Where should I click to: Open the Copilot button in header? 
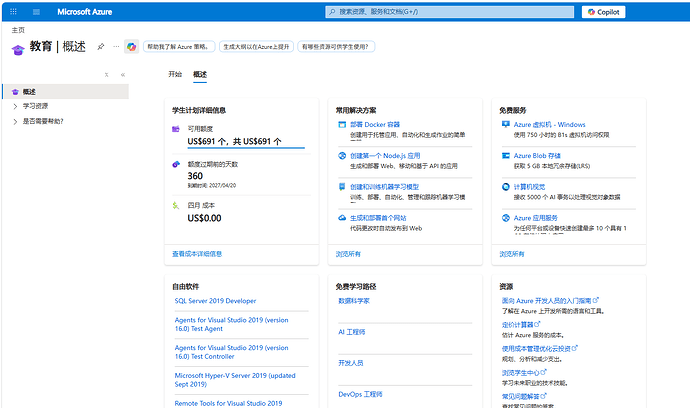pos(603,12)
